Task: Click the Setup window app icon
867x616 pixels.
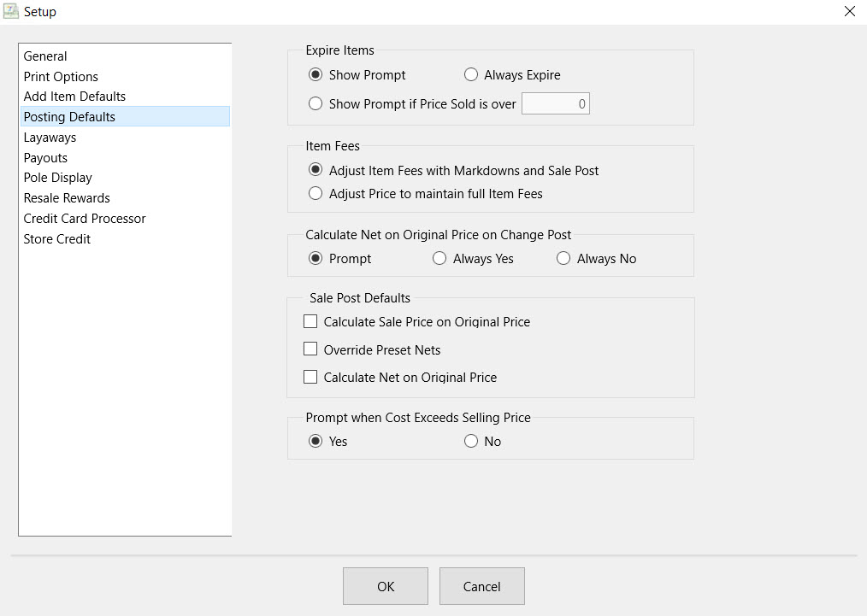Action: tap(11, 12)
